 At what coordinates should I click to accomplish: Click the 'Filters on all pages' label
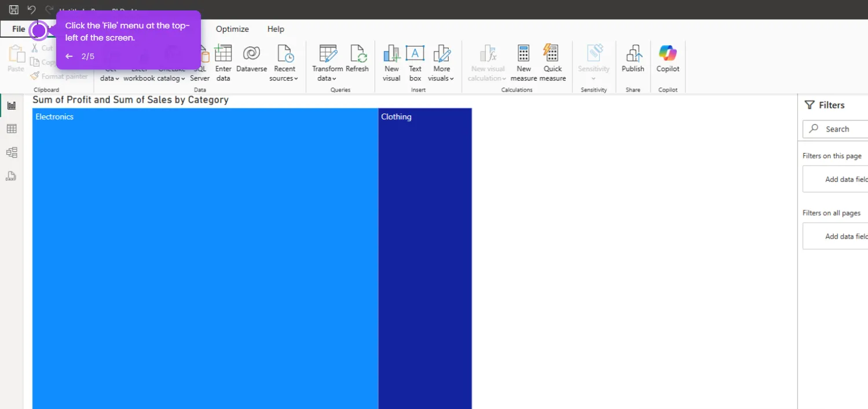(832, 213)
